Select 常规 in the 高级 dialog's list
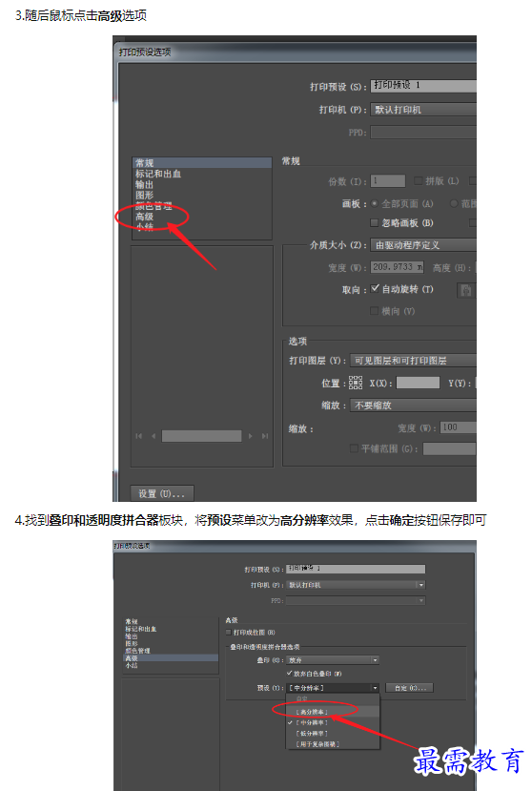 pyautogui.click(x=171, y=621)
